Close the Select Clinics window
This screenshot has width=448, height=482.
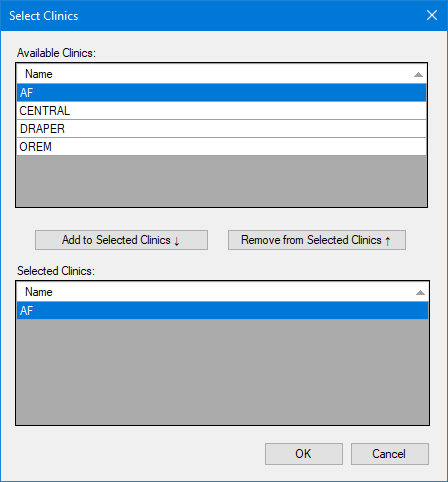(x=432, y=15)
